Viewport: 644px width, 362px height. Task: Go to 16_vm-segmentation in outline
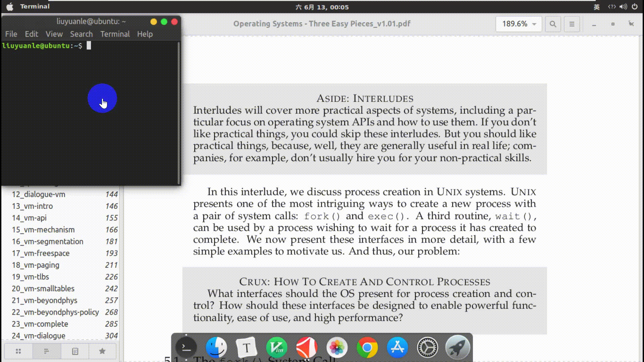(x=47, y=241)
